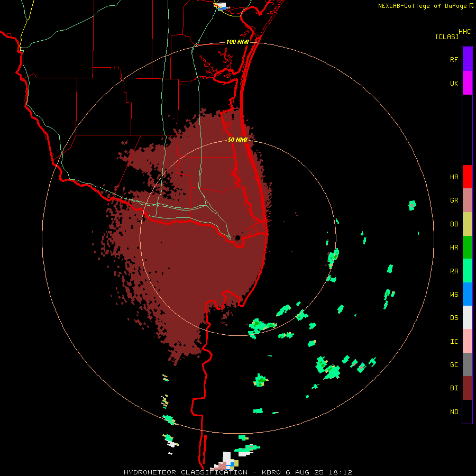Click the black radar site dot in the echo

pos(237,237)
